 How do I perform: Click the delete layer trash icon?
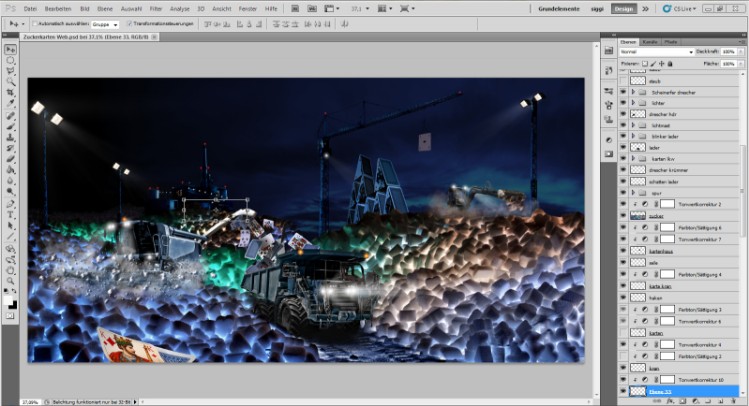coord(733,400)
